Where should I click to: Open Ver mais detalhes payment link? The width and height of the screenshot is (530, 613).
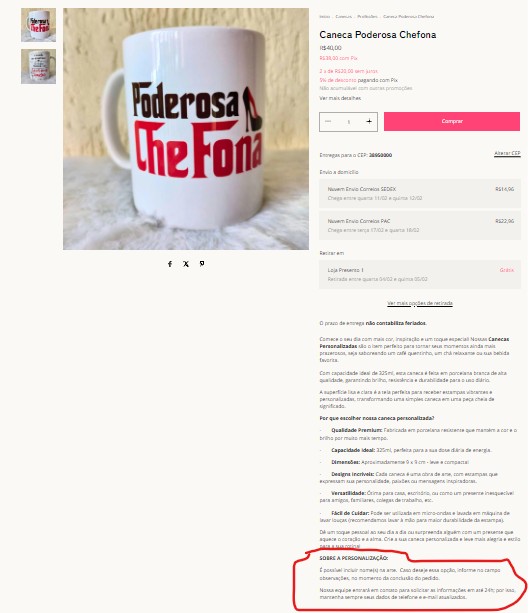[x=340, y=98]
